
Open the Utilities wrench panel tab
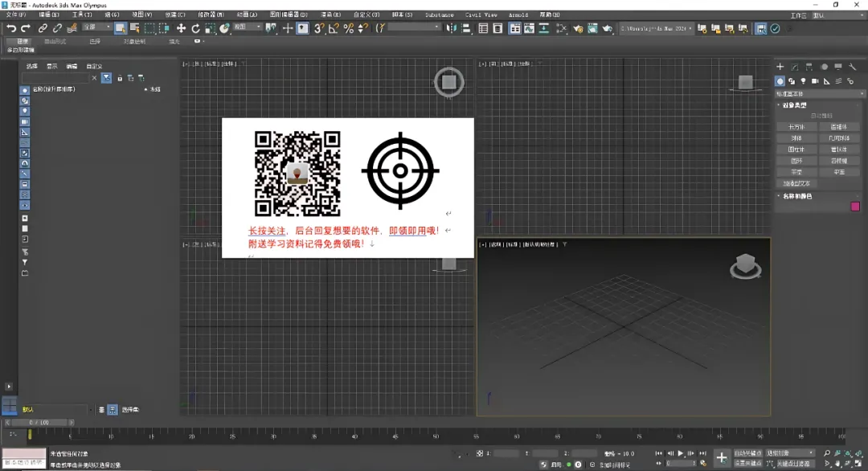pyautogui.click(x=853, y=67)
